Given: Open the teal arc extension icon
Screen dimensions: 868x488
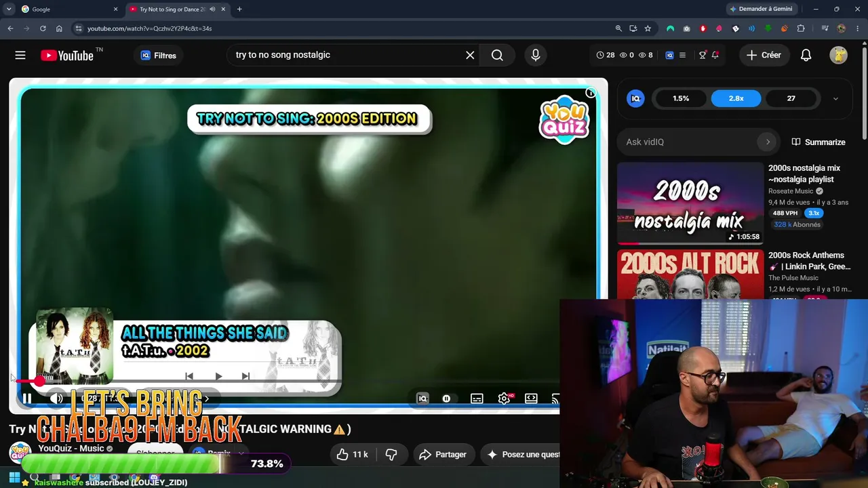Looking at the screenshot, I should (670, 28).
